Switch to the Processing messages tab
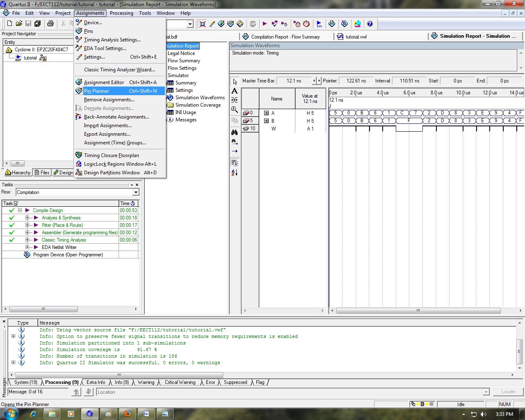This screenshot has width=525, height=420. 61,382
